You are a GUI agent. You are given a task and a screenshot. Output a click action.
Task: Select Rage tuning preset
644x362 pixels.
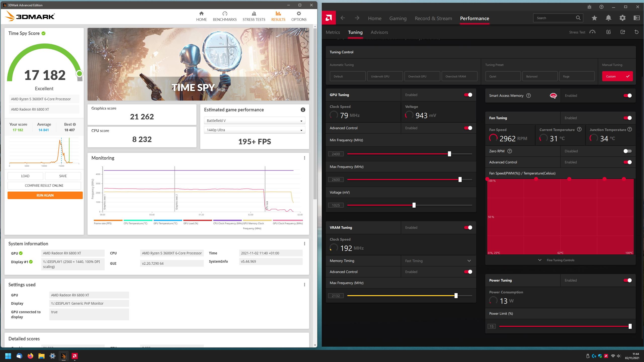[577, 76]
